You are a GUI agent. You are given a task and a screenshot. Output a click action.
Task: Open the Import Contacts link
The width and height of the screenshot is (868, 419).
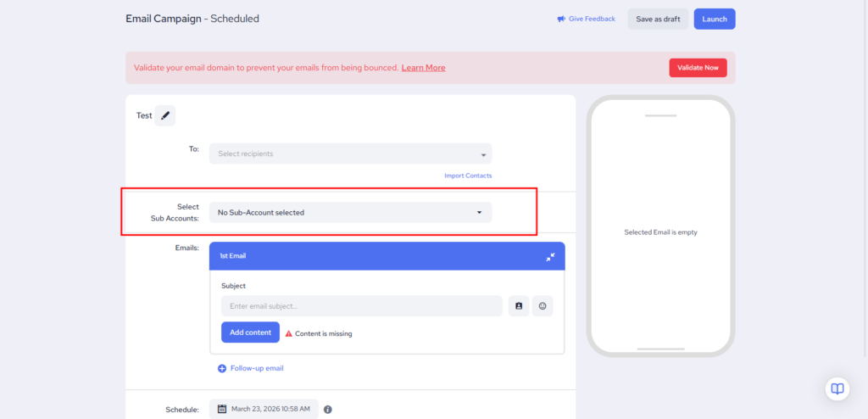click(x=467, y=176)
